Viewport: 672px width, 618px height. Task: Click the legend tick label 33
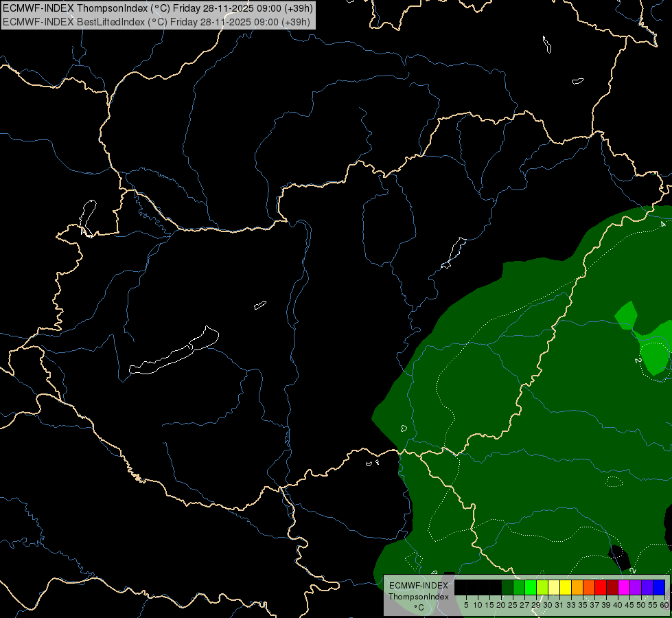coord(571,605)
